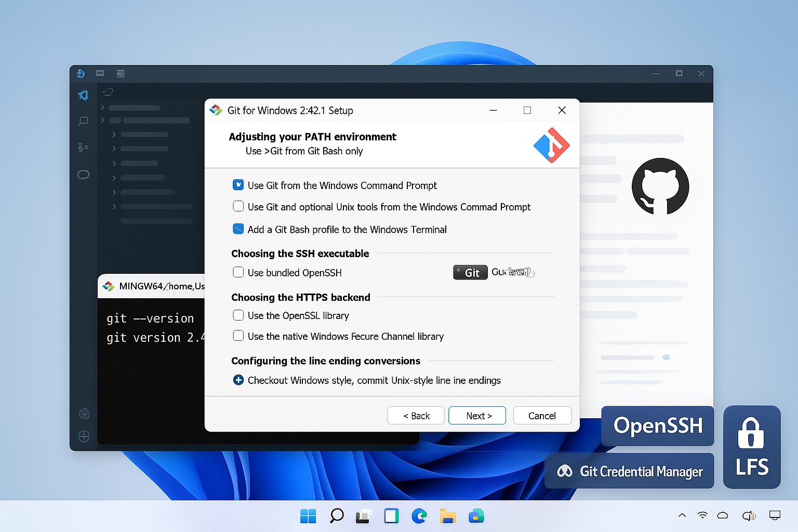Screen dimensions: 798x532
Task: Select Use the OpenSSL library checkbox
Action: tap(238, 315)
